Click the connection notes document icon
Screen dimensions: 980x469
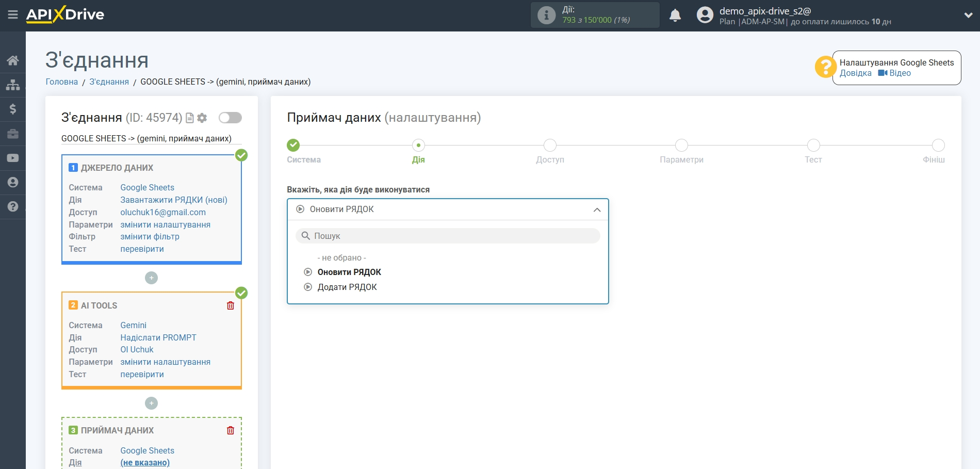(190, 118)
